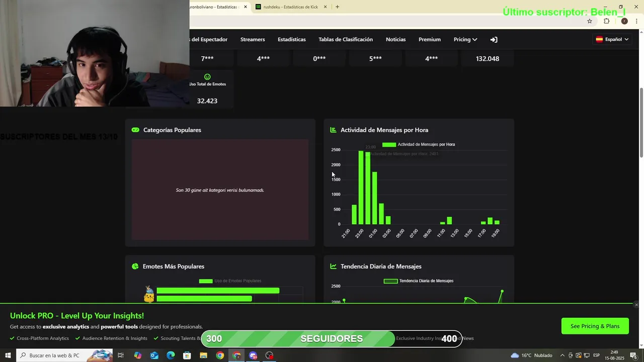Open the Premium page
This screenshot has width=644, height=362.
(x=430, y=39)
